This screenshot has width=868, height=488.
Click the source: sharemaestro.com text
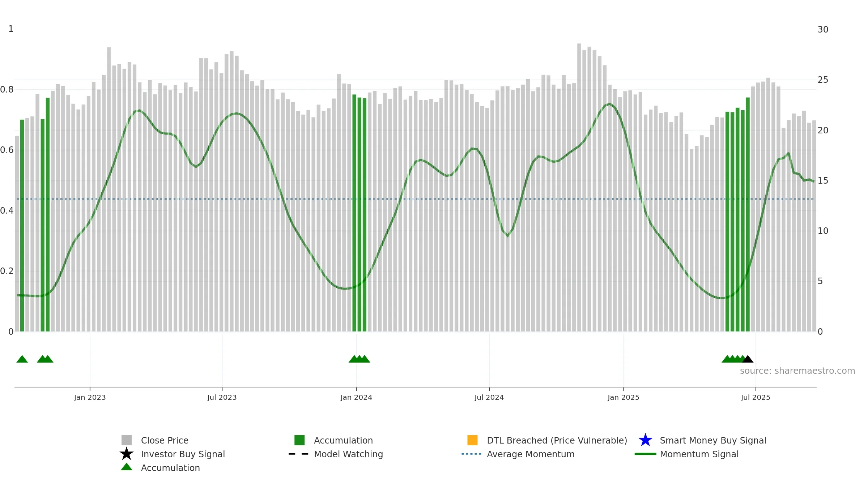click(797, 371)
